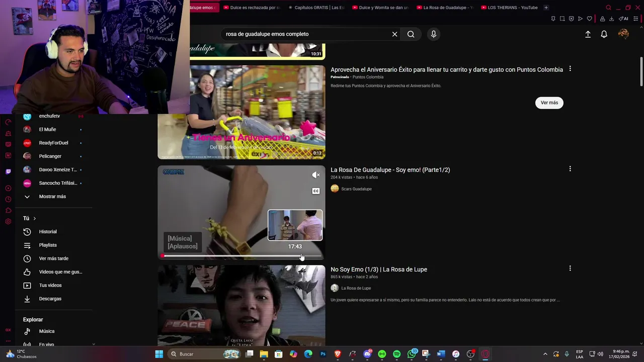This screenshot has height=362, width=644.
Task: Open player icon in Opera GX sidebar
Action: [8, 189]
